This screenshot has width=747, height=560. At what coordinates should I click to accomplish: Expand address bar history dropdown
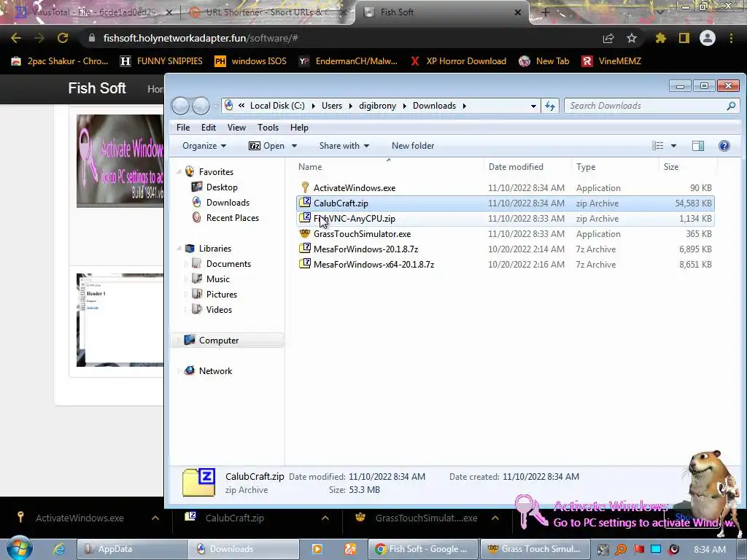tap(533, 106)
